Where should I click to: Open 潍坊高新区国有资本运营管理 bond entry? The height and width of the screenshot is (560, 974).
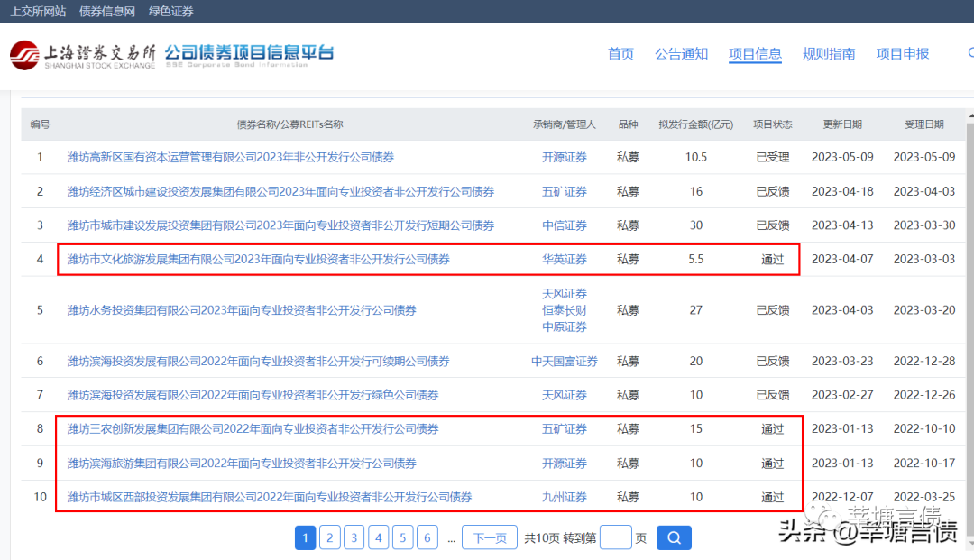(x=230, y=157)
